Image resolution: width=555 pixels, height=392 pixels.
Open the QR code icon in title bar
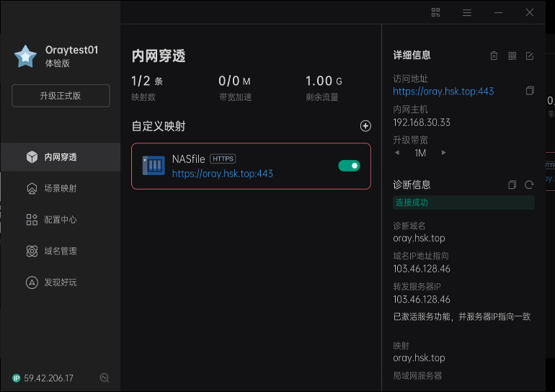coord(436,12)
